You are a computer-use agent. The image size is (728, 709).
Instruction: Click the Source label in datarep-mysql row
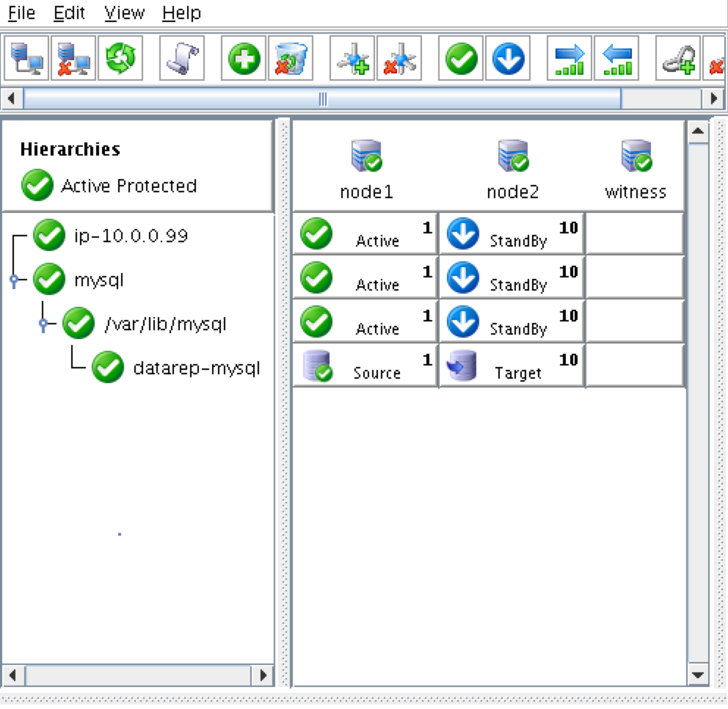(377, 374)
